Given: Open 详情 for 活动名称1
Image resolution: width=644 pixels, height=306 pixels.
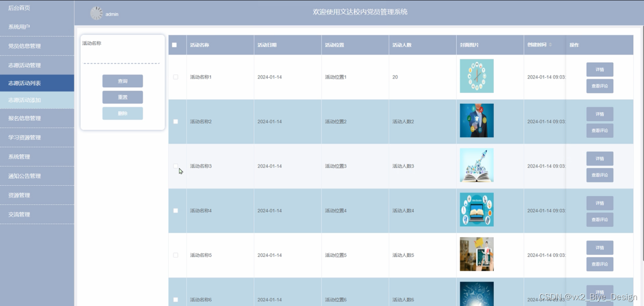Looking at the screenshot, I should [600, 70].
